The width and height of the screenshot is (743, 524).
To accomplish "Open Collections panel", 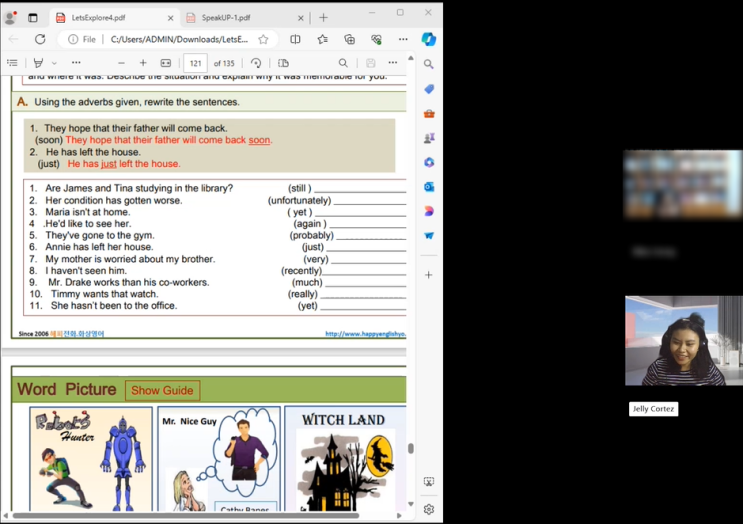I will tap(350, 39).
